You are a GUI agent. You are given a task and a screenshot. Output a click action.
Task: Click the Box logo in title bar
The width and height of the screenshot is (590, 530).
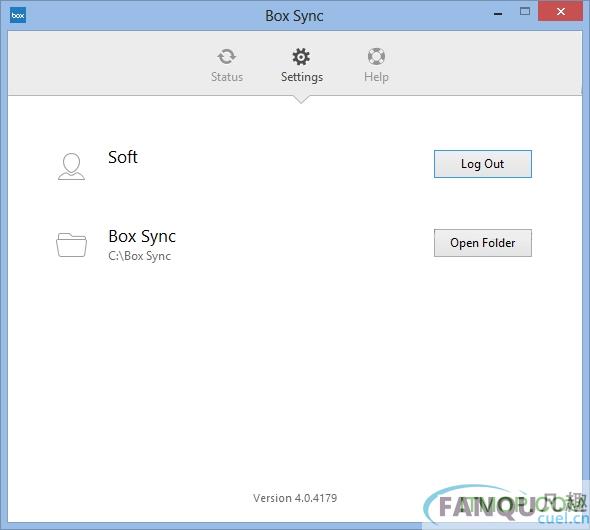tap(18, 15)
